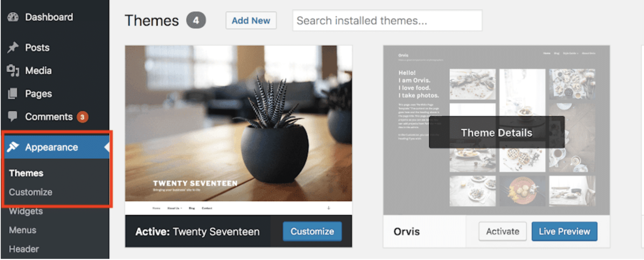Click the Appearance paintbrush icon

coord(13,147)
